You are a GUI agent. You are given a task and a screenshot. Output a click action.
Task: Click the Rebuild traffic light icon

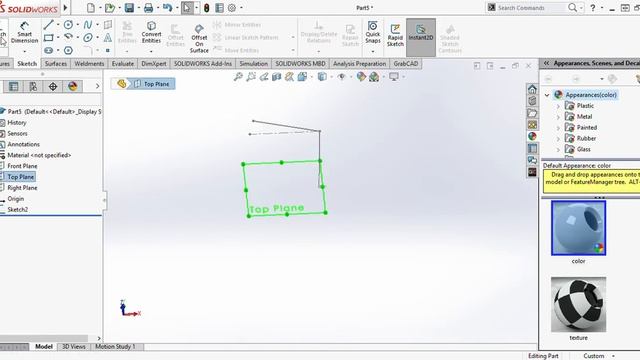point(207,8)
